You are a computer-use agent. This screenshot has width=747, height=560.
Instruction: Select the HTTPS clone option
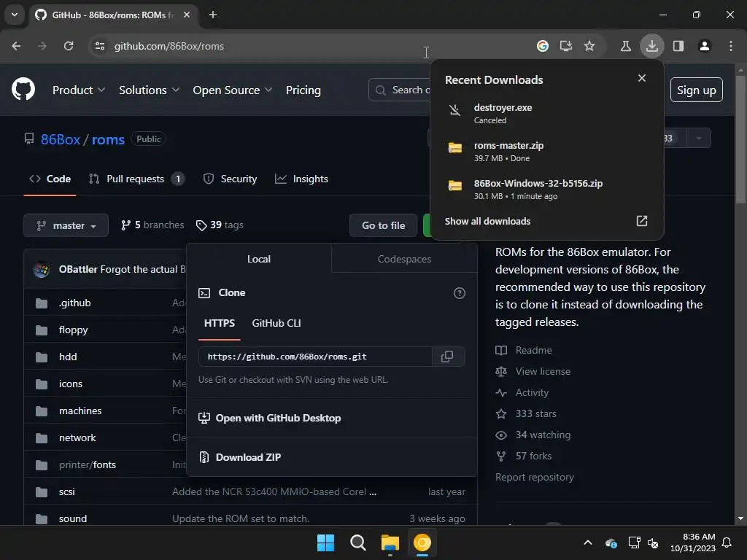coord(219,323)
